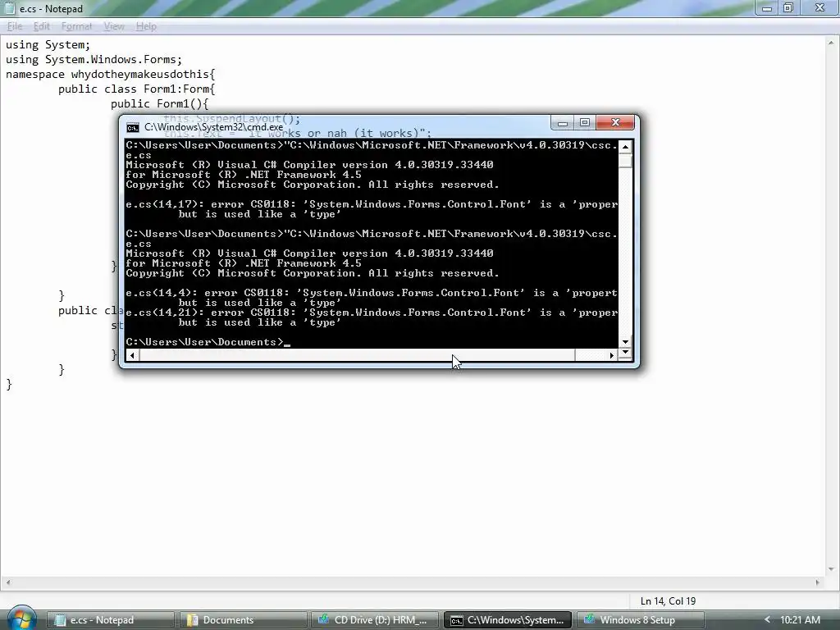The height and width of the screenshot is (630, 840).
Task: Click cmd window scroll up arrow
Action: point(625,147)
